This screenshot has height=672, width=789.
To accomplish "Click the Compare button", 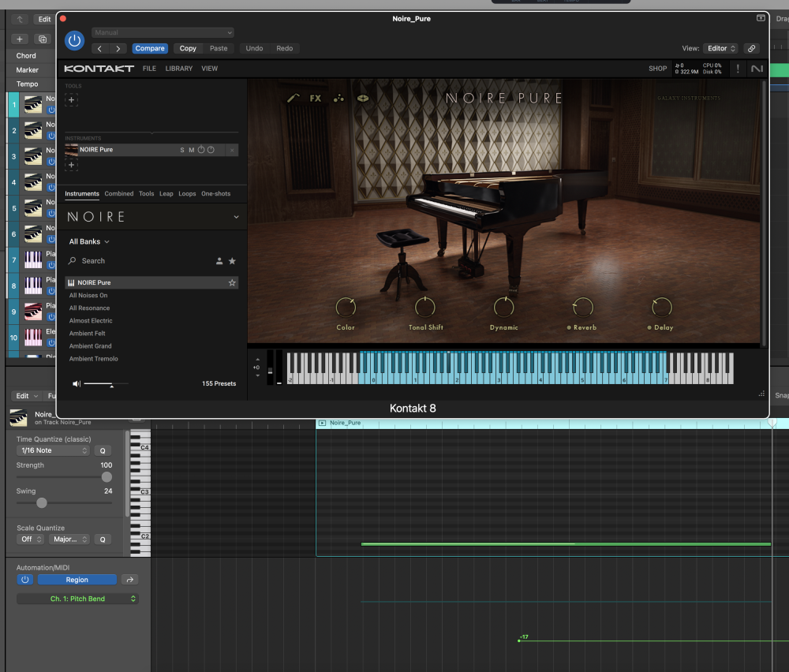I will pos(150,48).
